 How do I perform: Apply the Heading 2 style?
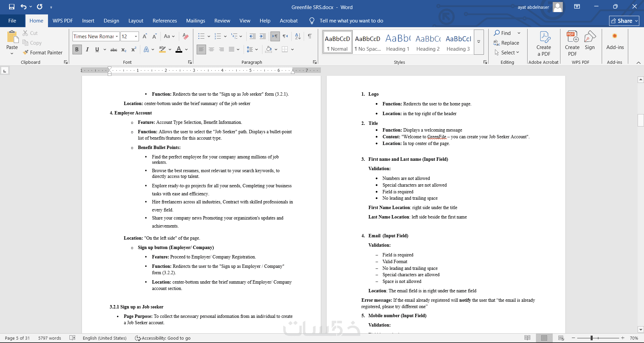[x=428, y=42]
